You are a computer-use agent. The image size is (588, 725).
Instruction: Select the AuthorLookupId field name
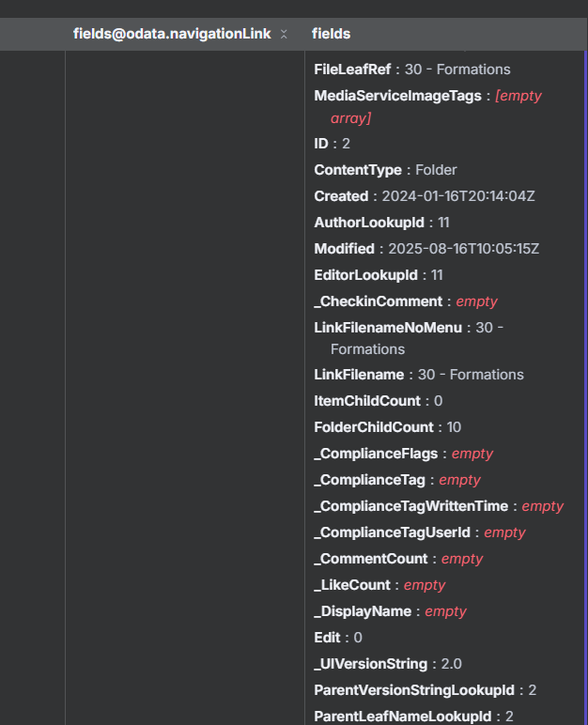(369, 223)
